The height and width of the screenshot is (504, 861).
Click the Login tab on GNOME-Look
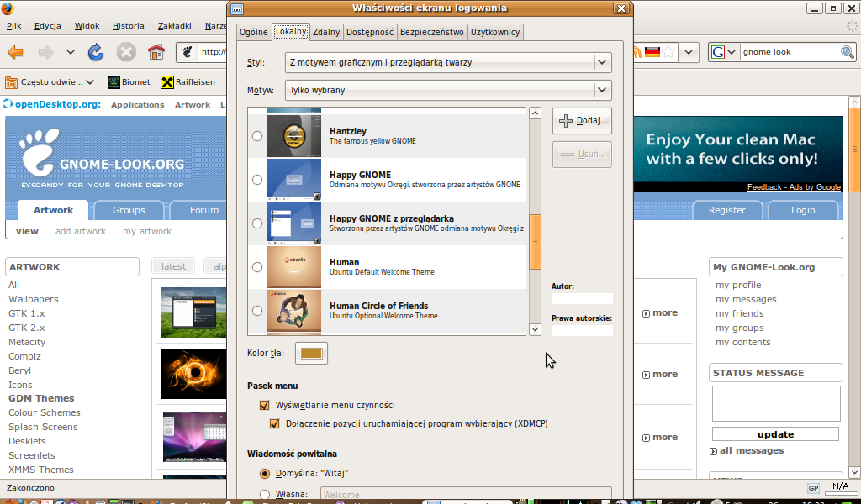click(x=803, y=210)
